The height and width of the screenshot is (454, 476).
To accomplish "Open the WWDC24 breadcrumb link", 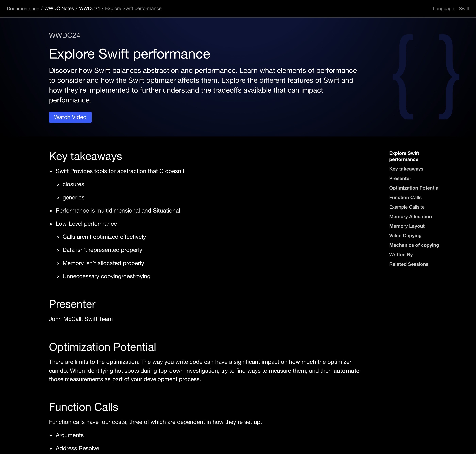I will point(89,9).
